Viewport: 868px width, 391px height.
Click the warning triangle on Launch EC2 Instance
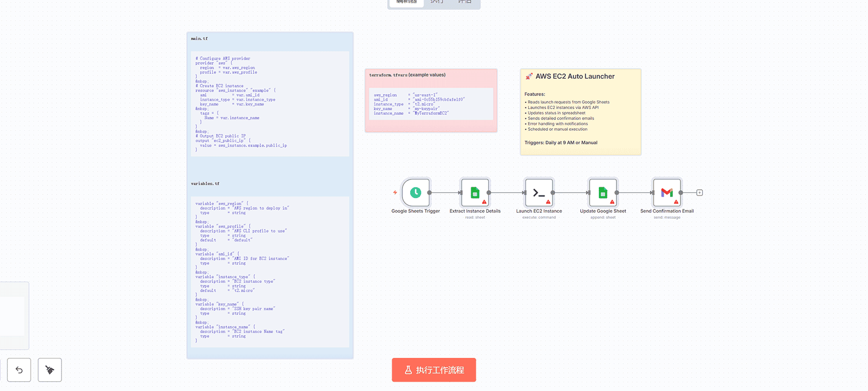(x=548, y=202)
